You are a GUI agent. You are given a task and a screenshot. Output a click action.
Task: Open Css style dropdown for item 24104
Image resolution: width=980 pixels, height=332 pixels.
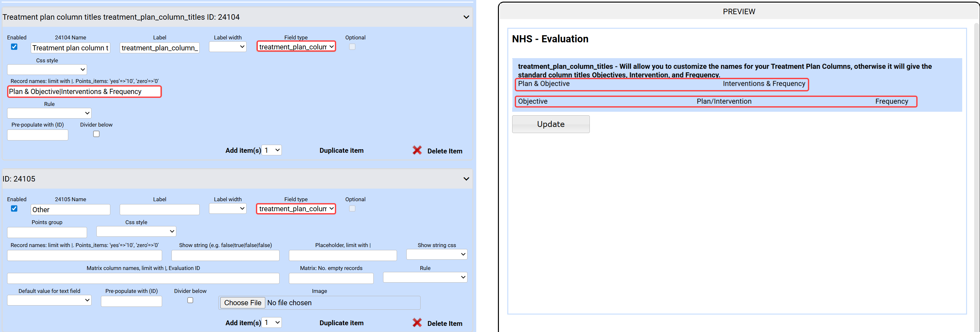click(x=47, y=69)
